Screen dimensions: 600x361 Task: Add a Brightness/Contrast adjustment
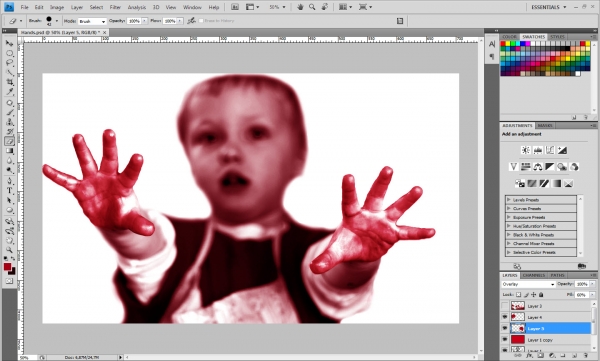point(525,150)
